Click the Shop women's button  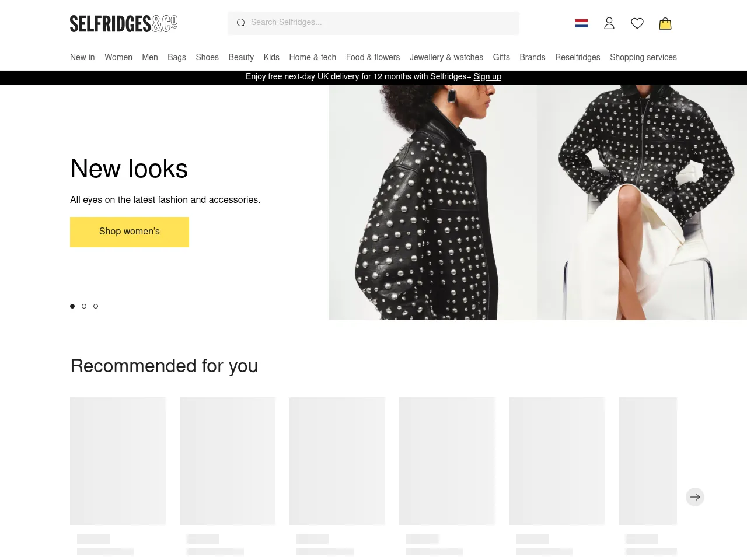(130, 232)
